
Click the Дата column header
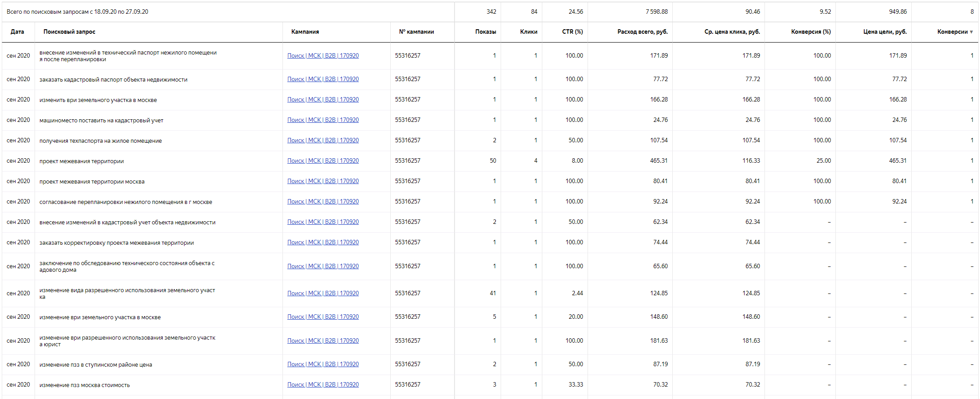(17, 32)
